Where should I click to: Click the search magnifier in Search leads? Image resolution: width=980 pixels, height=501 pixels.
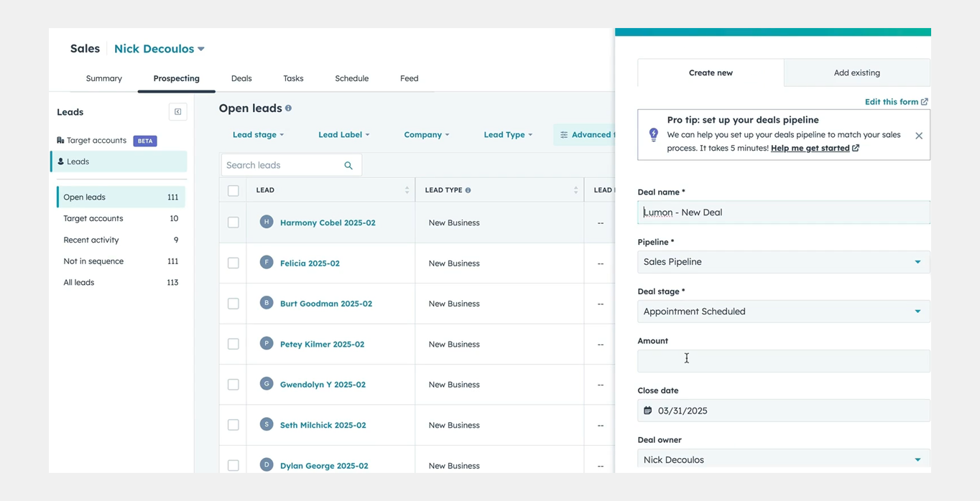tap(348, 165)
